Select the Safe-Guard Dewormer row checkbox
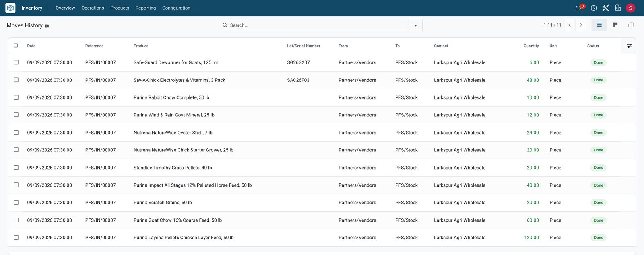Image resolution: width=644 pixels, height=255 pixels. (16, 62)
